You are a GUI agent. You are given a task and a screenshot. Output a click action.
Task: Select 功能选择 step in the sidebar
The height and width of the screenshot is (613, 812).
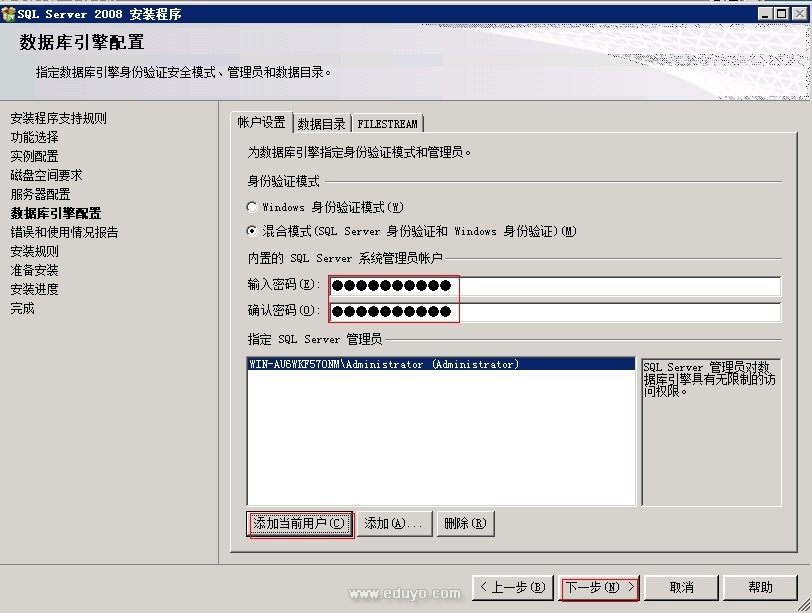pos(35,137)
